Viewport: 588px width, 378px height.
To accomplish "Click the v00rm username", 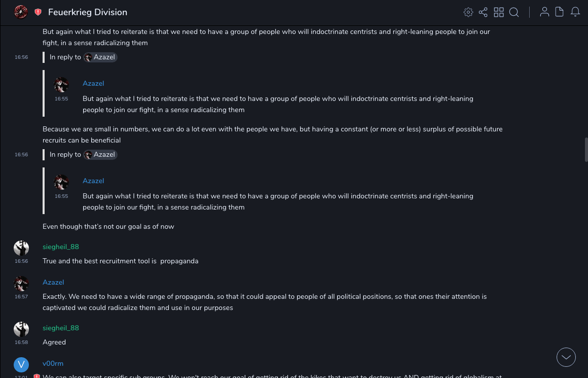I will (x=53, y=363).
